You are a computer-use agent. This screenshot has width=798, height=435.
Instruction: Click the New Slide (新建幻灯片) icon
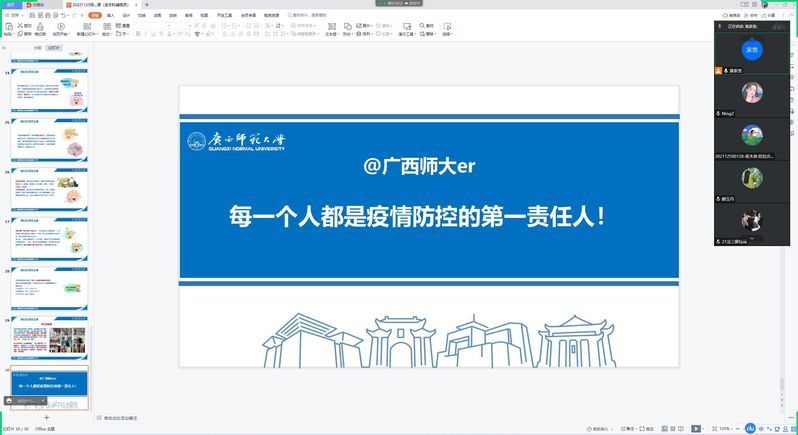[87, 26]
